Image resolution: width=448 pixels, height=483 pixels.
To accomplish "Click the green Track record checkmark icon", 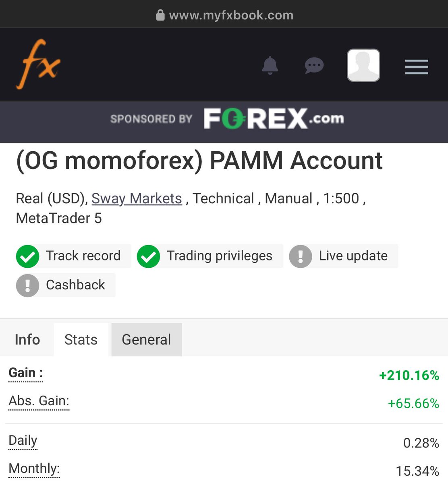I will click(x=27, y=256).
